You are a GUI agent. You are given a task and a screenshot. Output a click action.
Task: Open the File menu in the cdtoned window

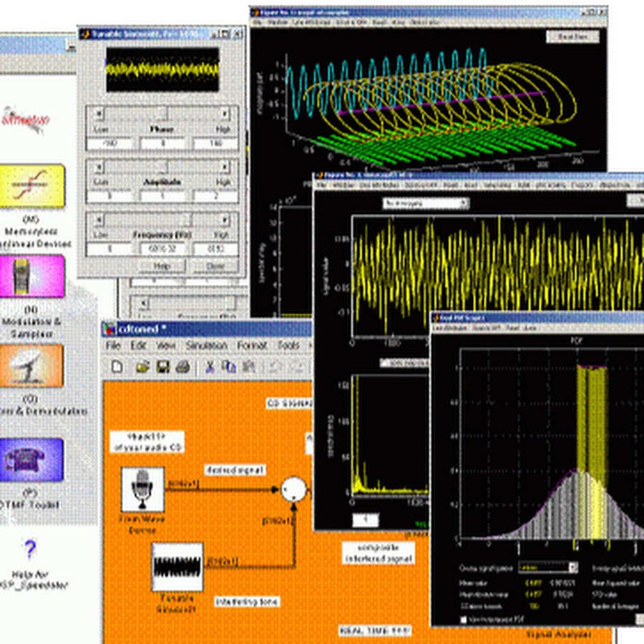(113, 346)
